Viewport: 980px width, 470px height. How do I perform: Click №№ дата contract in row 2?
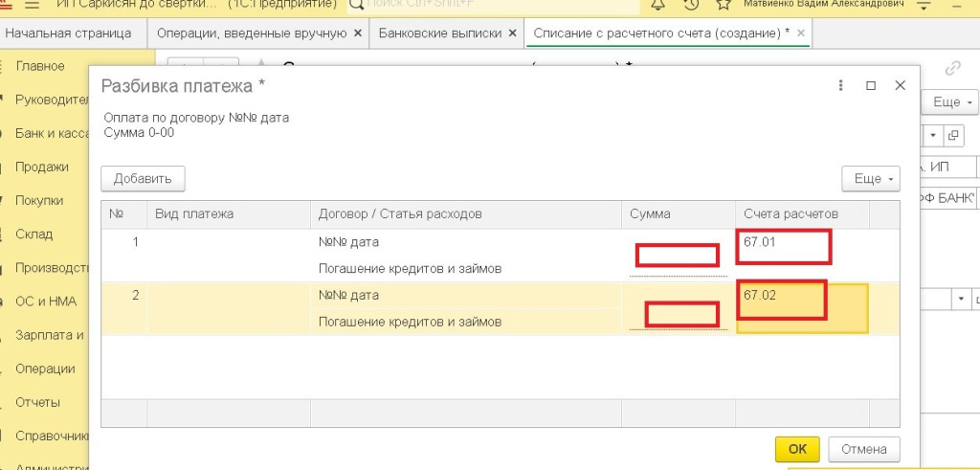tap(348, 295)
